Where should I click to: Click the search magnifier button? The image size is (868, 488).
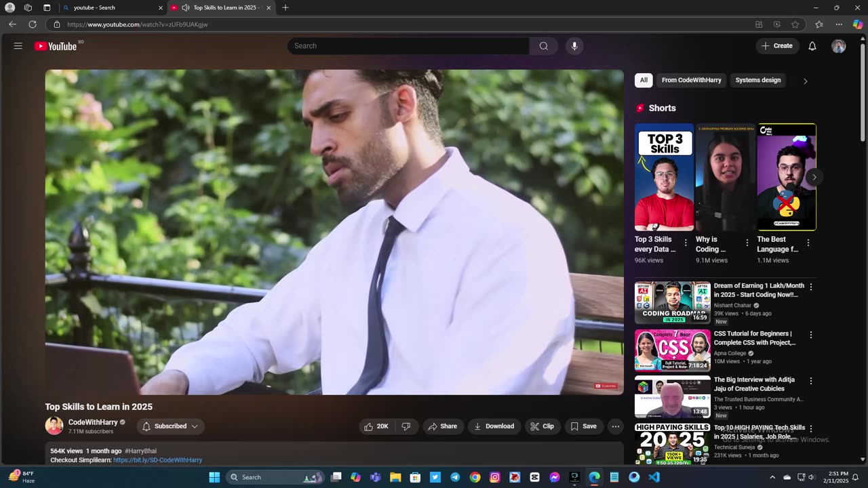pos(543,46)
